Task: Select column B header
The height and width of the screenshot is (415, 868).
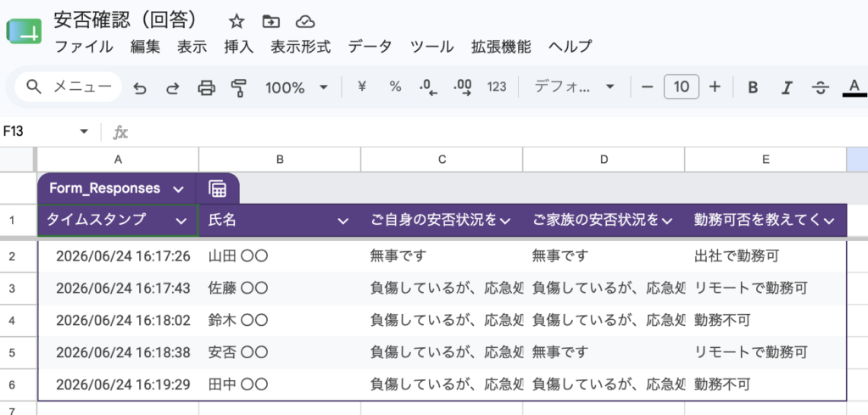Action: (x=280, y=160)
